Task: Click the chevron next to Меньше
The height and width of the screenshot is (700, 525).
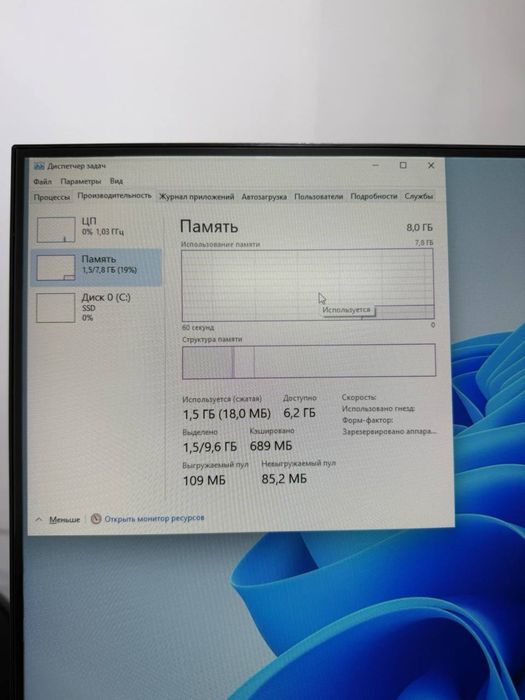Action: pyautogui.click(x=39, y=520)
